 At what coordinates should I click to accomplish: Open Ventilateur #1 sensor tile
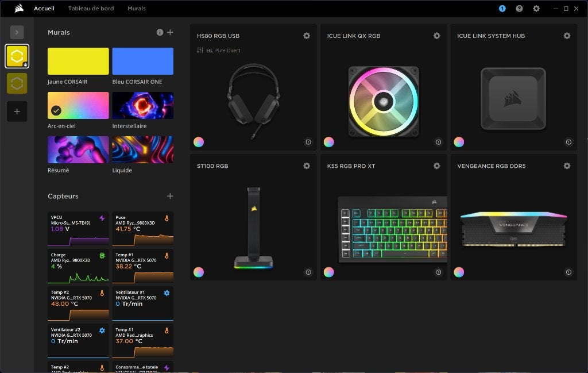click(143, 304)
